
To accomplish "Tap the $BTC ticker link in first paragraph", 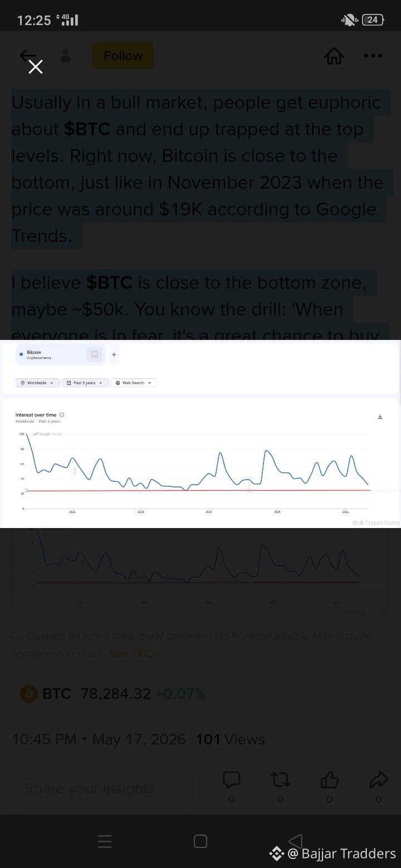I will click(x=87, y=129).
